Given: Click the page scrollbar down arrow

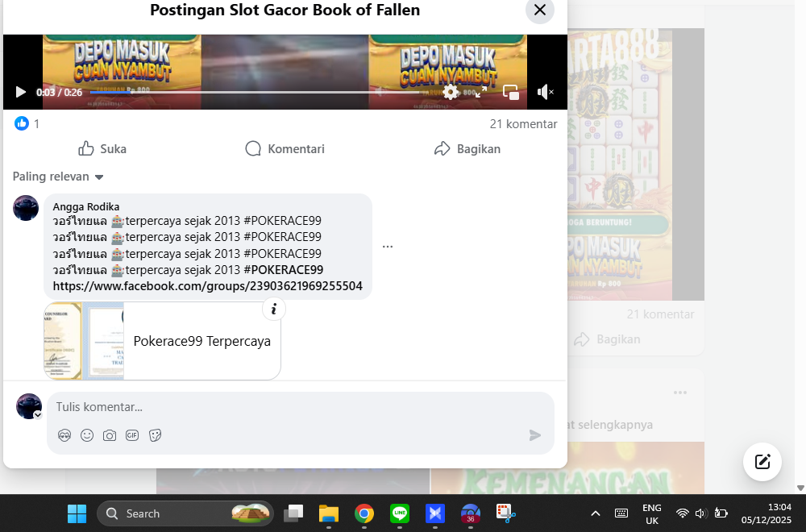Looking at the screenshot, I should 800,488.
